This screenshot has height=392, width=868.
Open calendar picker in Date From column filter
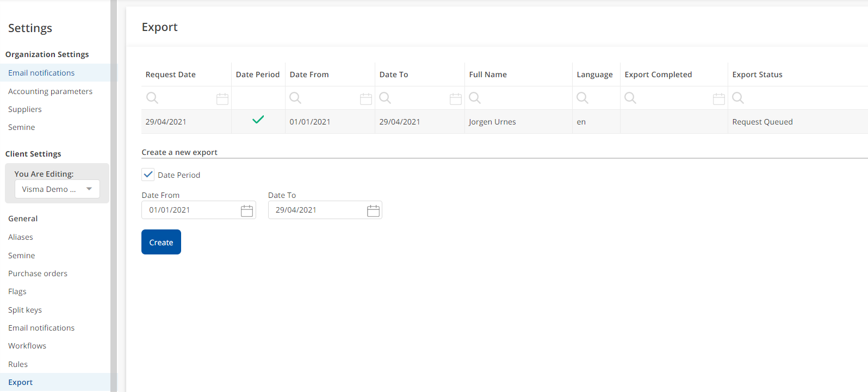click(x=366, y=99)
